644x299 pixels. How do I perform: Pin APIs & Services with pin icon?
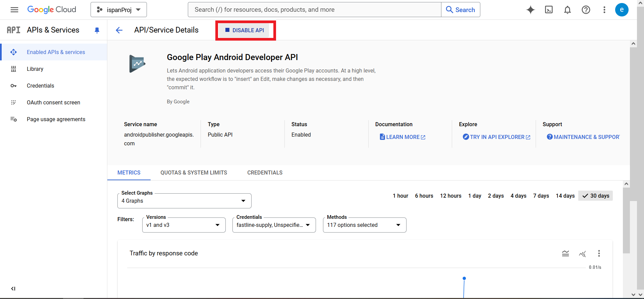click(97, 30)
